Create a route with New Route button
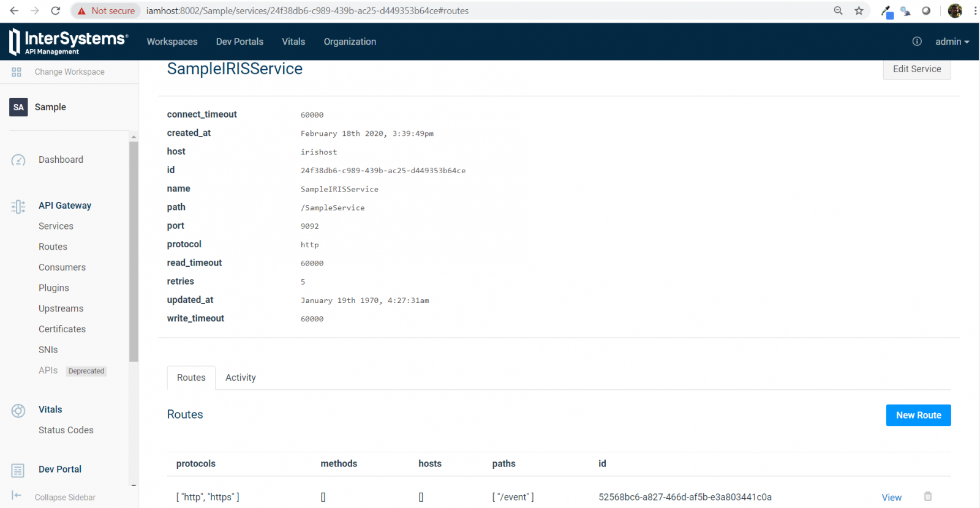The height and width of the screenshot is (508, 980). pos(918,415)
